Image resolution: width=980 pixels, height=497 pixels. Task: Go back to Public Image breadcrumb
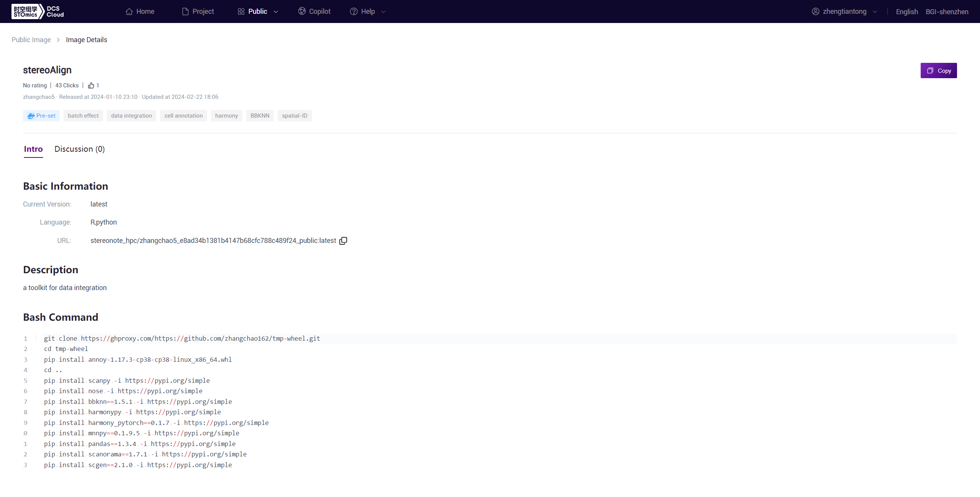click(x=31, y=40)
